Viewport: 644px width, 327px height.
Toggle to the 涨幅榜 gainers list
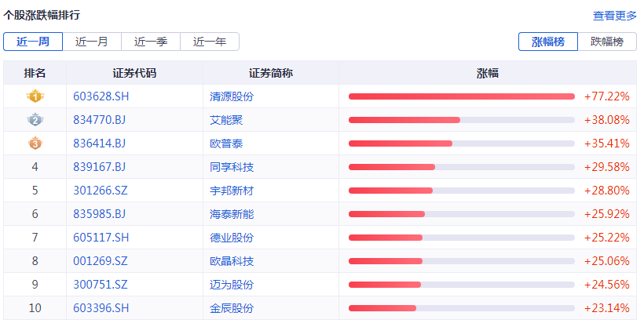tap(548, 42)
